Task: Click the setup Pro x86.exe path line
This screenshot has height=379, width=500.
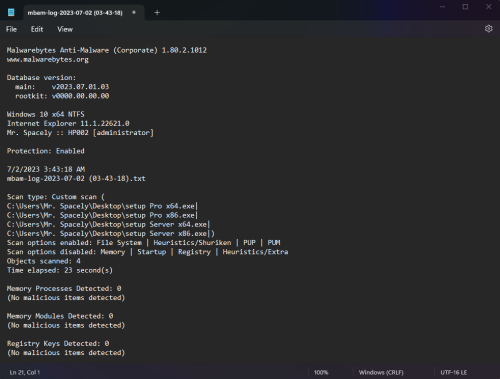Action: [x=102, y=215]
